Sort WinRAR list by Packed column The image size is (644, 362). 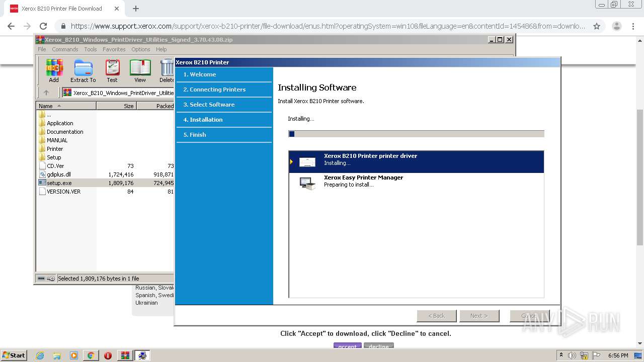[x=155, y=106]
